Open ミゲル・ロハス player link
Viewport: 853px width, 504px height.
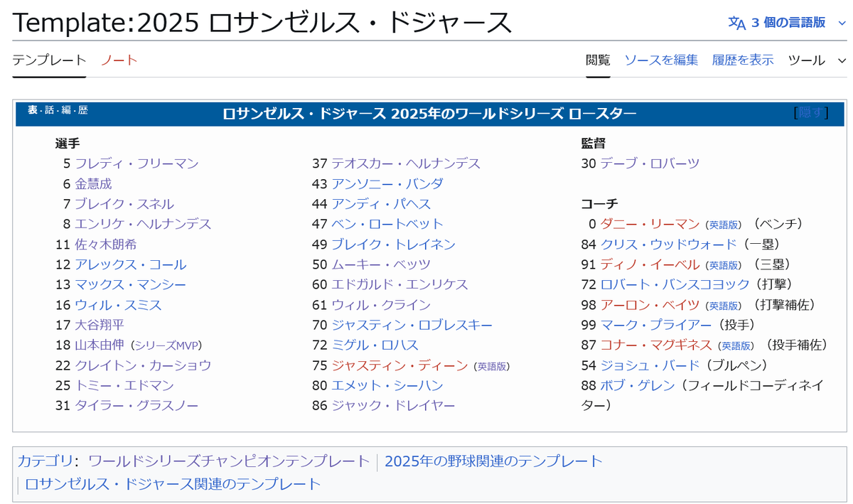(375, 345)
